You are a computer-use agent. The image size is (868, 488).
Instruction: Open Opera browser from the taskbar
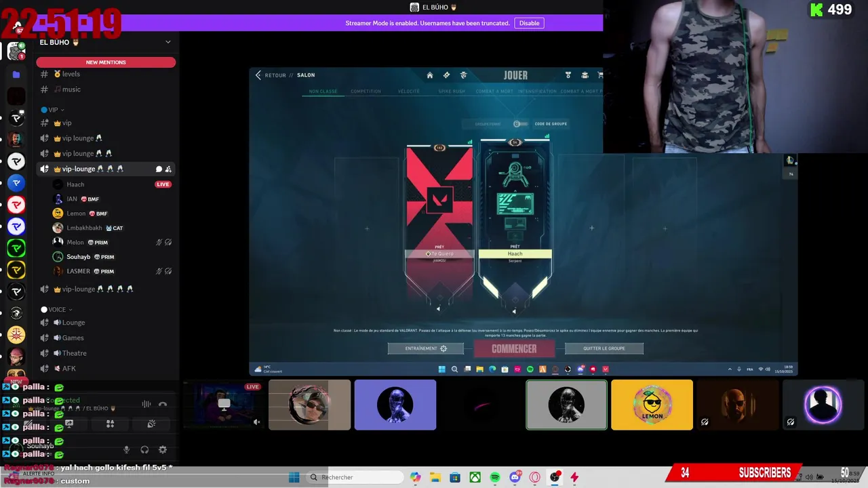[x=535, y=477]
